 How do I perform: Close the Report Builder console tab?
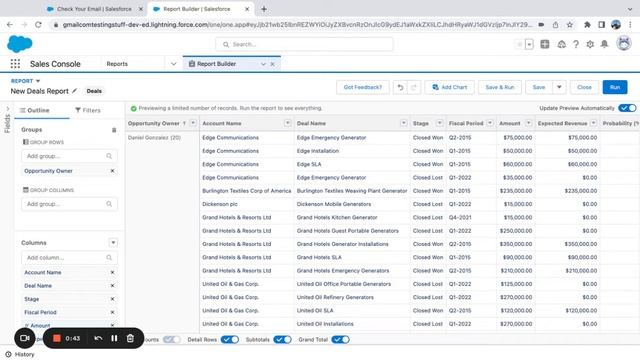pos(272,64)
